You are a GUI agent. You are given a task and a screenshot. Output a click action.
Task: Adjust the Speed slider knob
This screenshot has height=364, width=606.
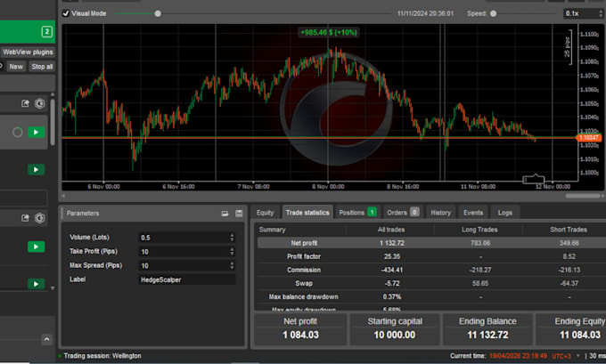[493, 13]
